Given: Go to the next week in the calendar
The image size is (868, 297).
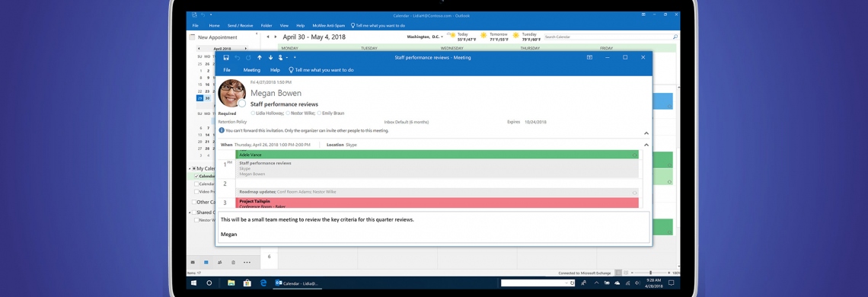Looking at the screenshot, I should pos(276,37).
